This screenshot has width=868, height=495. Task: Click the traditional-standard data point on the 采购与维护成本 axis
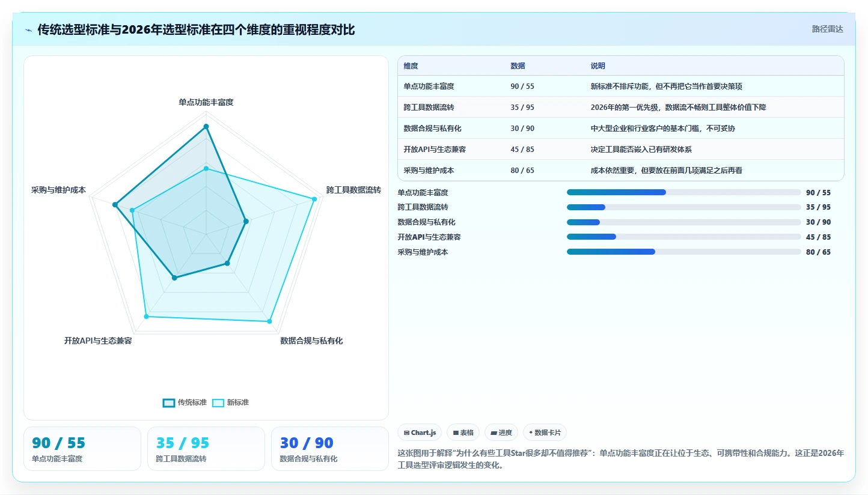pyautogui.click(x=115, y=205)
